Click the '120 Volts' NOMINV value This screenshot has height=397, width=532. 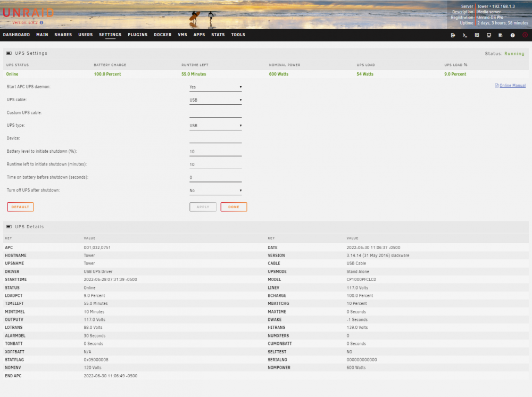click(x=93, y=368)
